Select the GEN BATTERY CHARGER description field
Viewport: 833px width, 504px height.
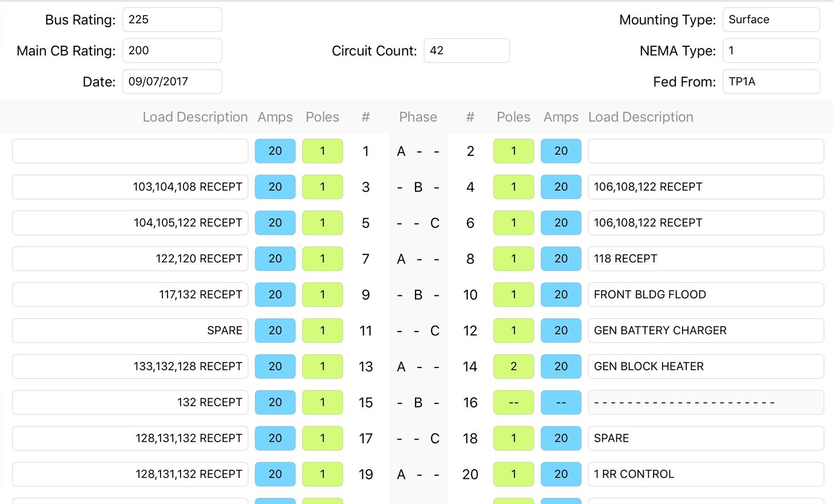click(706, 331)
